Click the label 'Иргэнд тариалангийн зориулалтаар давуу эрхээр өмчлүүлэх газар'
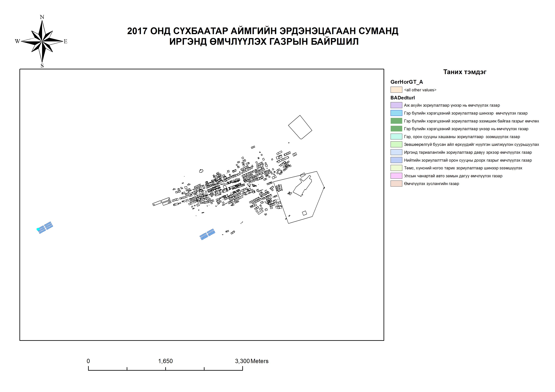This screenshot has width=555, height=392. coord(468,152)
